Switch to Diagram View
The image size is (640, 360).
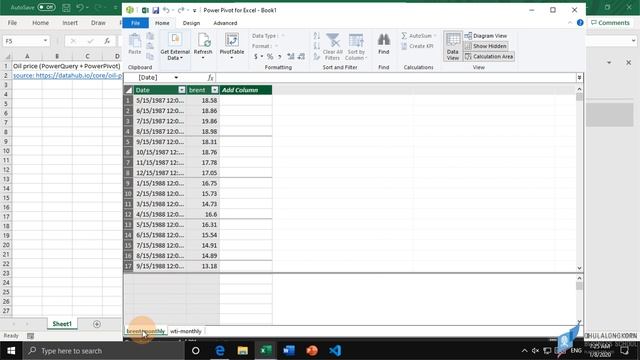coord(486,36)
